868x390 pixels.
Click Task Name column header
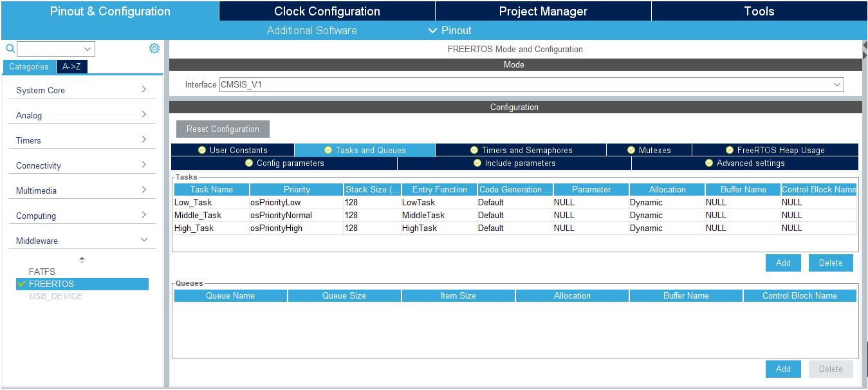click(212, 189)
